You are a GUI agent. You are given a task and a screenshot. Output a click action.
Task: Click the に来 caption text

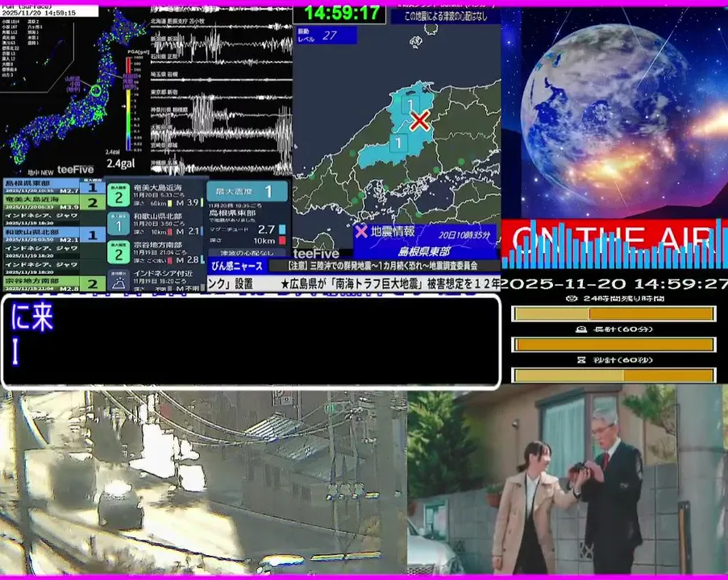click(32, 317)
